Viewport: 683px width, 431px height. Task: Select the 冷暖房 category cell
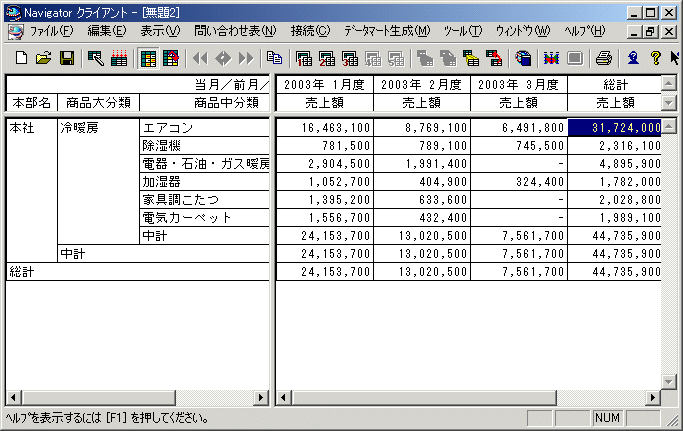(98, 181)
